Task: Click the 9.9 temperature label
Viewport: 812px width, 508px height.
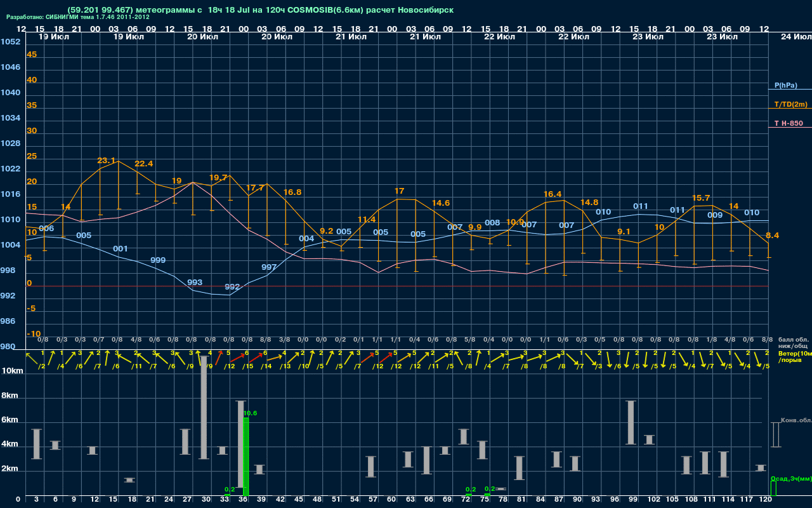Action: pos(475,227)
